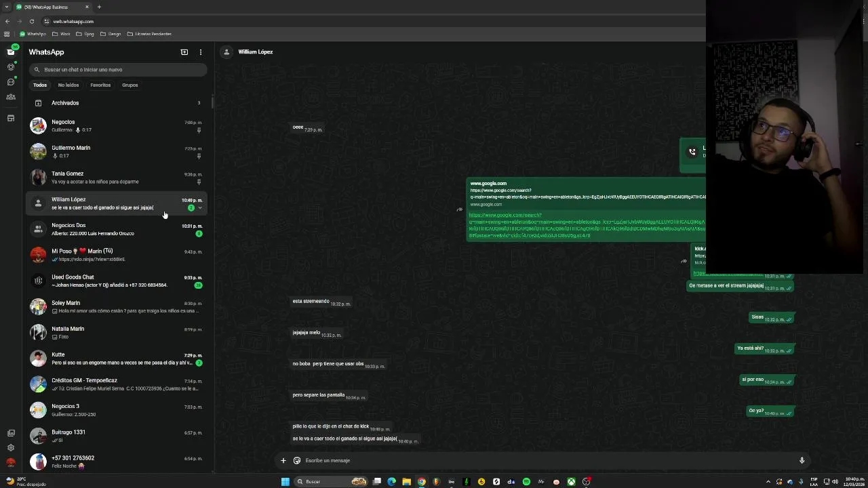Open the Librerías Pendientes bookmarks folder
Screen dimensions: 868x488
(149, 34)
